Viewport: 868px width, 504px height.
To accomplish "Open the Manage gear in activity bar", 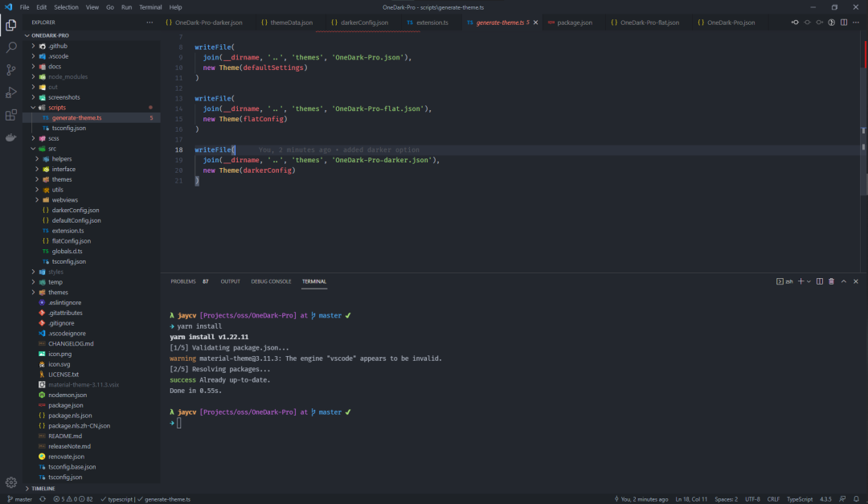I will (11, 482).
